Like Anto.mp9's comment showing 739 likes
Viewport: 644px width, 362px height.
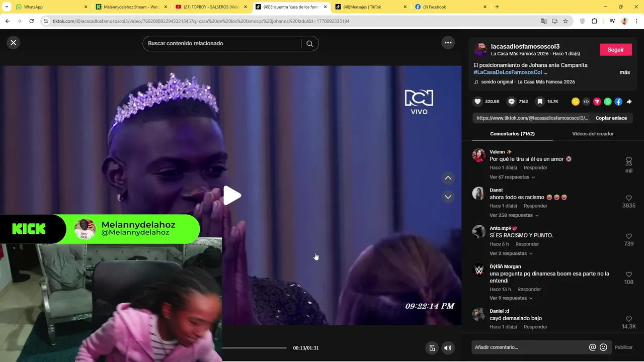tap(628, 236)
